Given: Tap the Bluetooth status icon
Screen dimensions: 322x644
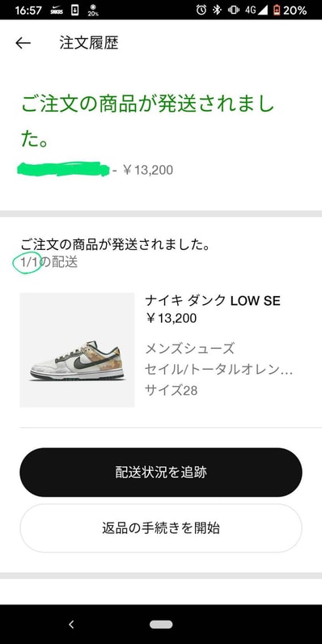Looking at the screenshot, I should 217,11.
